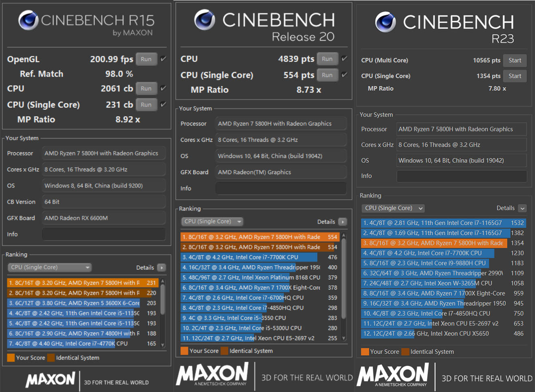Click R23 Cores x GHz value field

[x=462, y=145]
